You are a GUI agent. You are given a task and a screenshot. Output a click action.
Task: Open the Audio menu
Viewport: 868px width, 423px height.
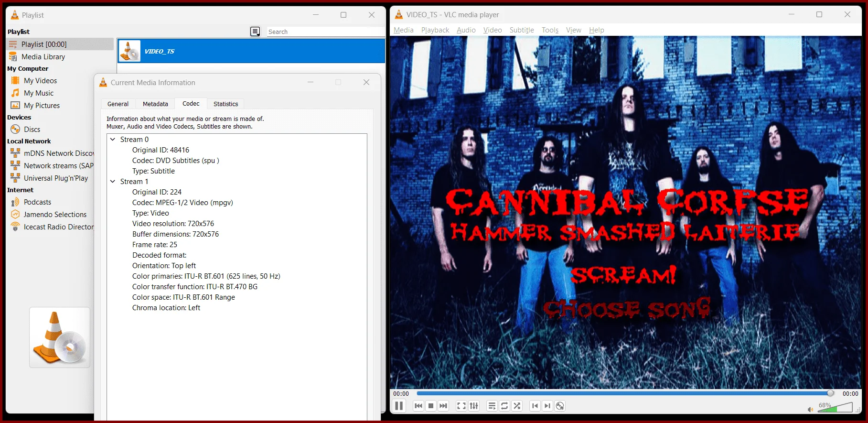(x=466, y=30)
